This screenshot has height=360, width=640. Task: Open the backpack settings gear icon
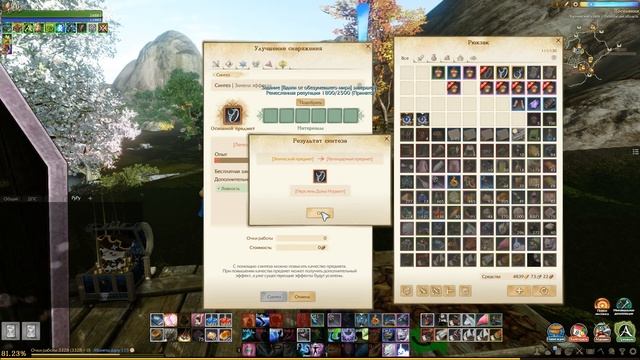pos(554,58)
